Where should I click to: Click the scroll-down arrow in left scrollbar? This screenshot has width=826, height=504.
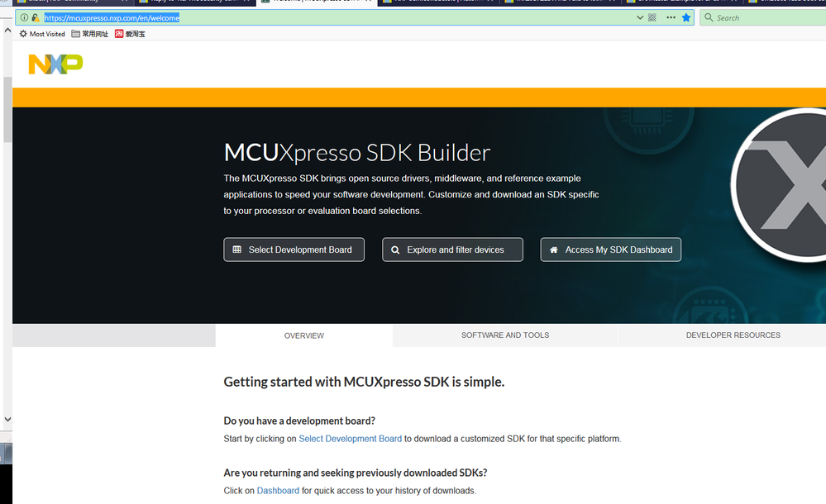click(7, 419)
